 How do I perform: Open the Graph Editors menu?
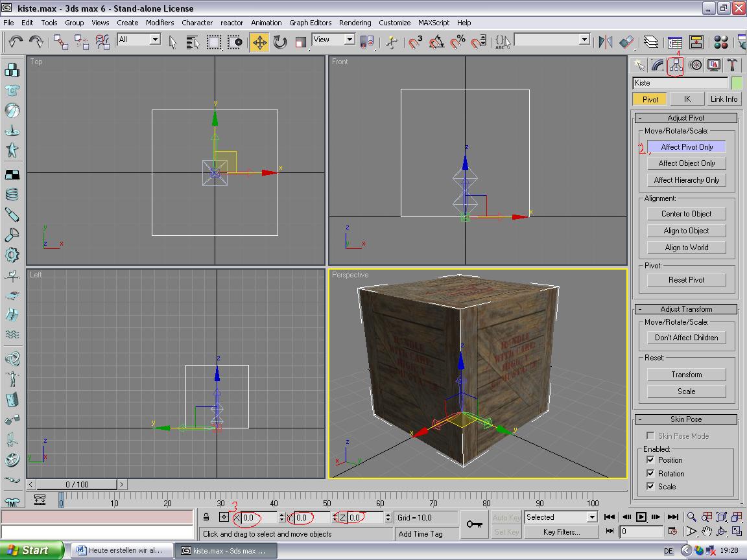(310, 23)
